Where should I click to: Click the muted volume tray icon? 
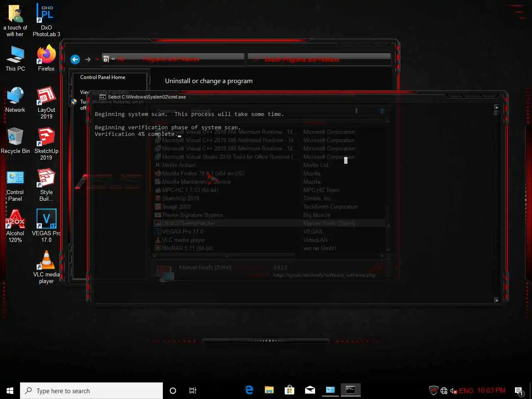point(453,391)
